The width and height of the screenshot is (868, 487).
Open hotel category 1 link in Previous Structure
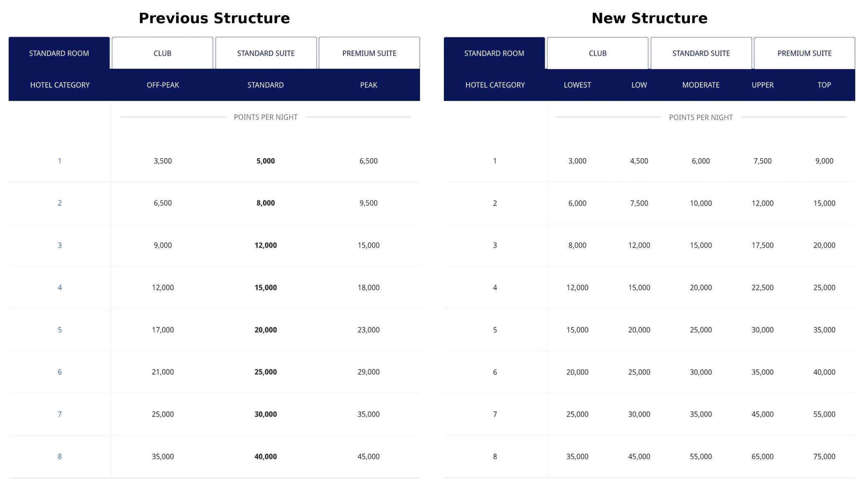click(60, 161)
